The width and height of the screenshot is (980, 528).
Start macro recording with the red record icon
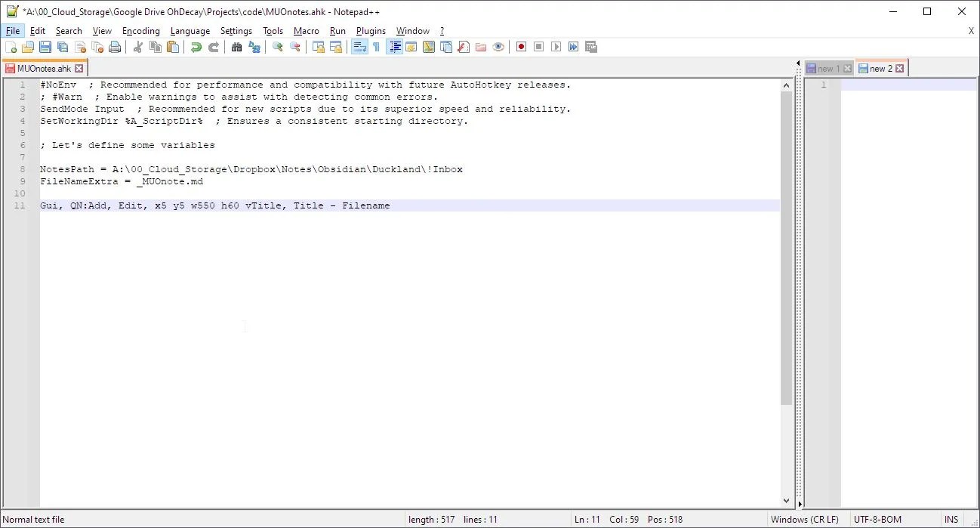click(x=521, y=47)
